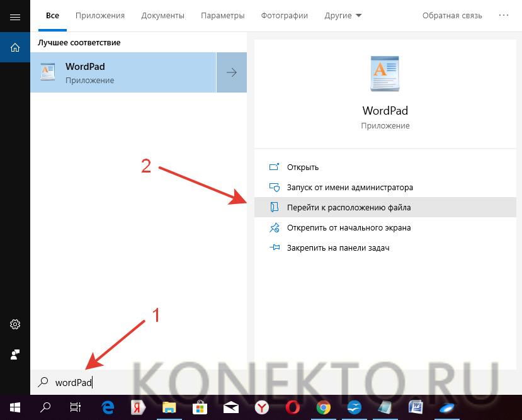The image size is (522, 420).
Task: Open Microsoft Word from the taskbar
Action: click(416, 407)
